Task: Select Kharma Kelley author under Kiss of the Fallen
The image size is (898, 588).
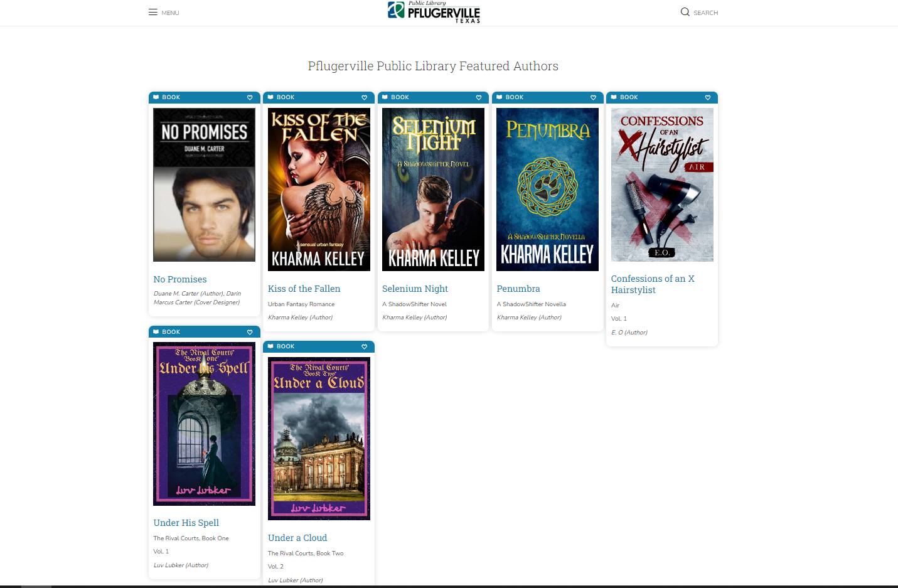Action: coord(300,318)
